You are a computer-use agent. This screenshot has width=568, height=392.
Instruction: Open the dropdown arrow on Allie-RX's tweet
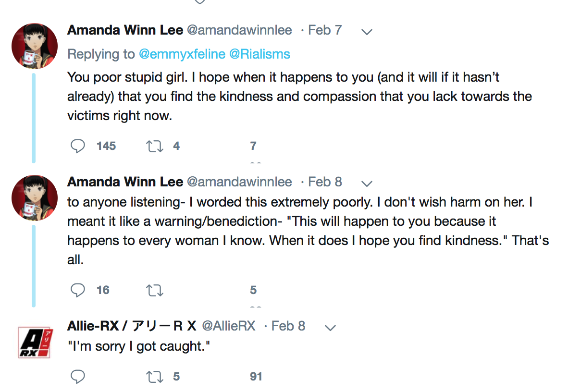(x=330, y=328)
